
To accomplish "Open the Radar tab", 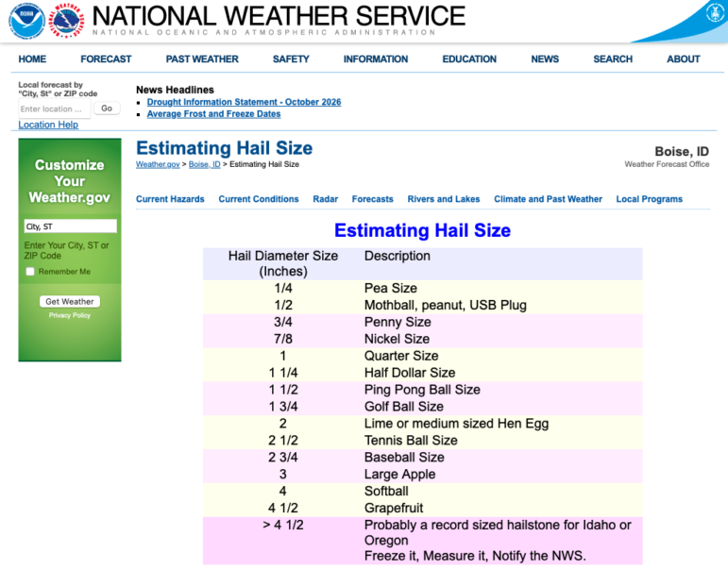I will click(325, 199).
